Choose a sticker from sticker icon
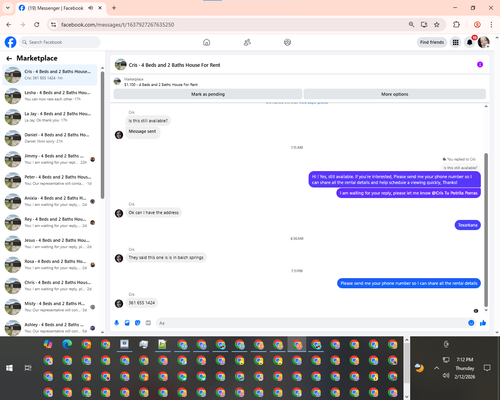 pyautogui.click(x=138, y=323)
